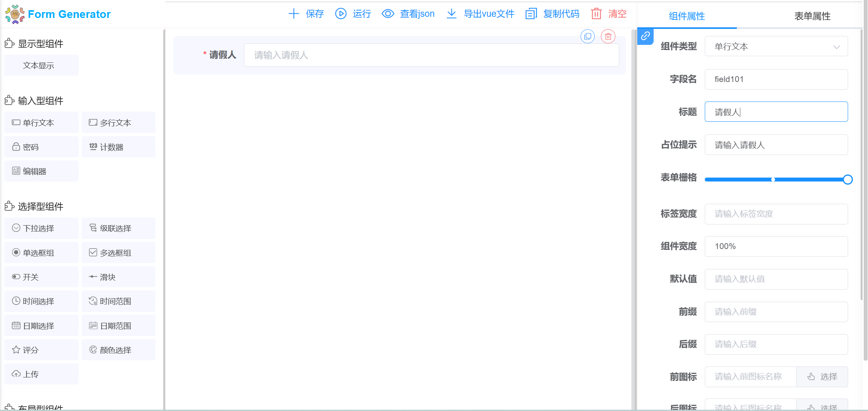Click the copy icon above the form field
This screenshot has width=868, height=411.
pyautogui.click(x=588, y=36)
